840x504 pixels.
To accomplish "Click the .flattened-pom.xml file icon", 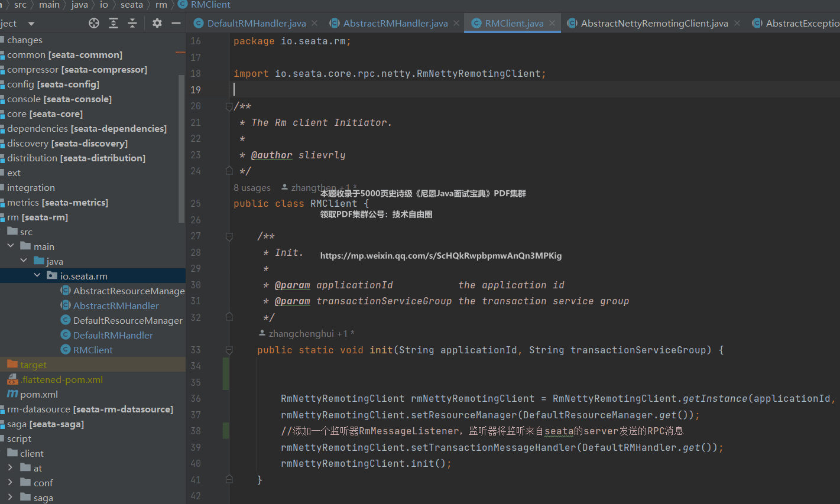I will (12, 379).
